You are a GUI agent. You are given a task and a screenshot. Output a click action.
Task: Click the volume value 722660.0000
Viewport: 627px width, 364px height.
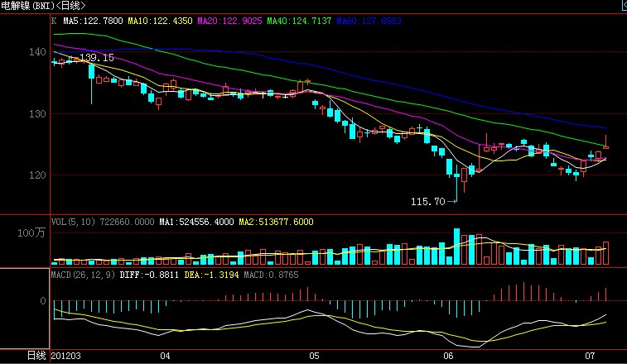point(127,222)
